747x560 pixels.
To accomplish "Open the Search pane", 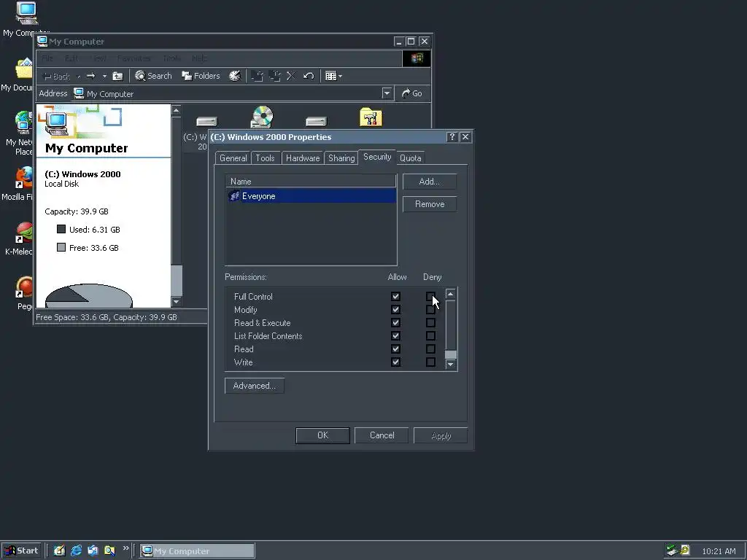I will tap(153, 76).
